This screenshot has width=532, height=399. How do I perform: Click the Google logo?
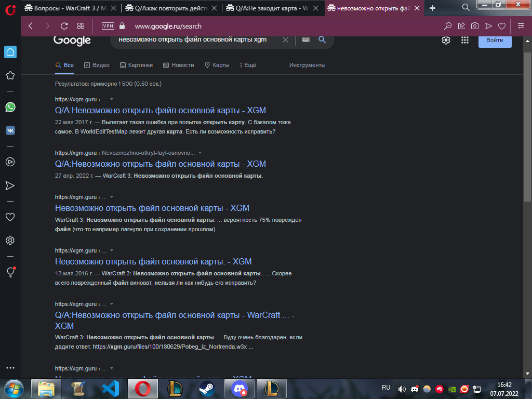point(72,41)
